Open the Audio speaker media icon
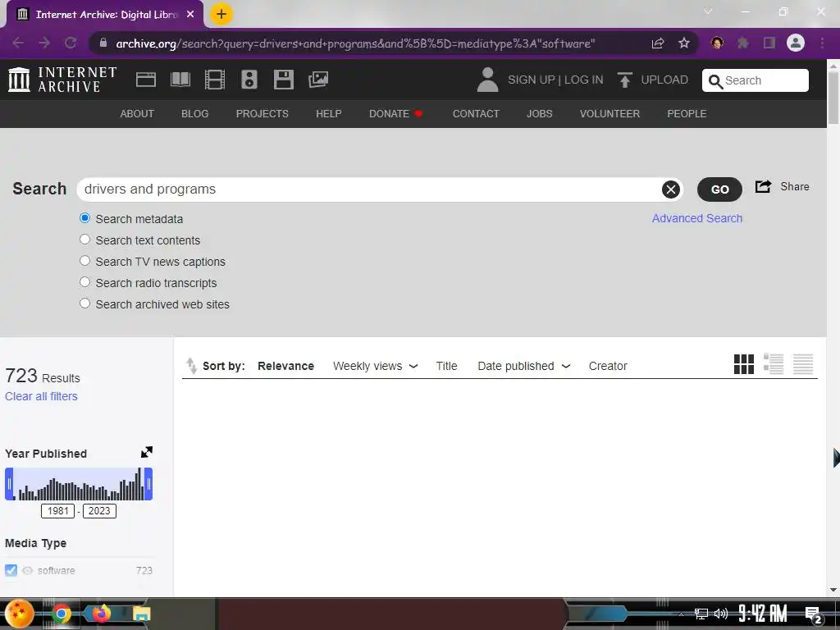Screen dimensions: 840x630 pos(249,80)
